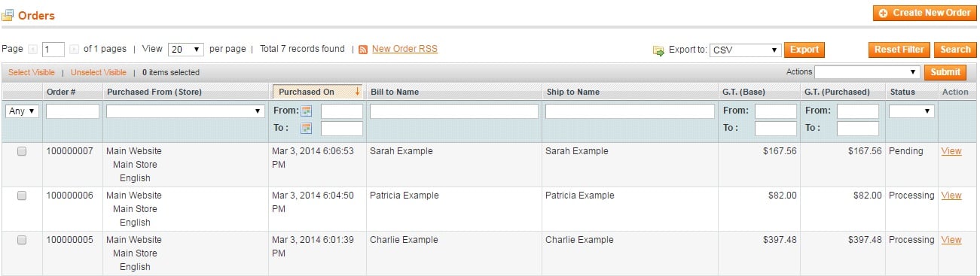The width and height of the screenshot is (980, 276).
Task: Open the New Order RSS link
Action: click(x=405, y=49)
